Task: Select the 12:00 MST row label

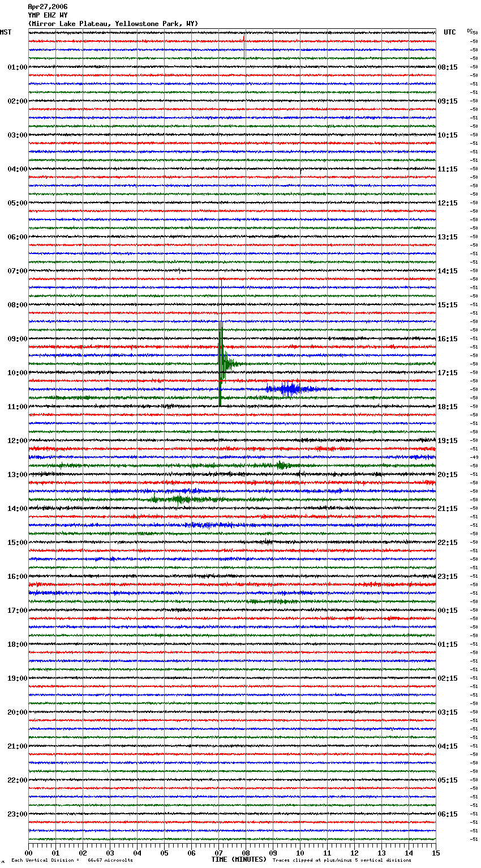Action: click(x=18, y=441)
